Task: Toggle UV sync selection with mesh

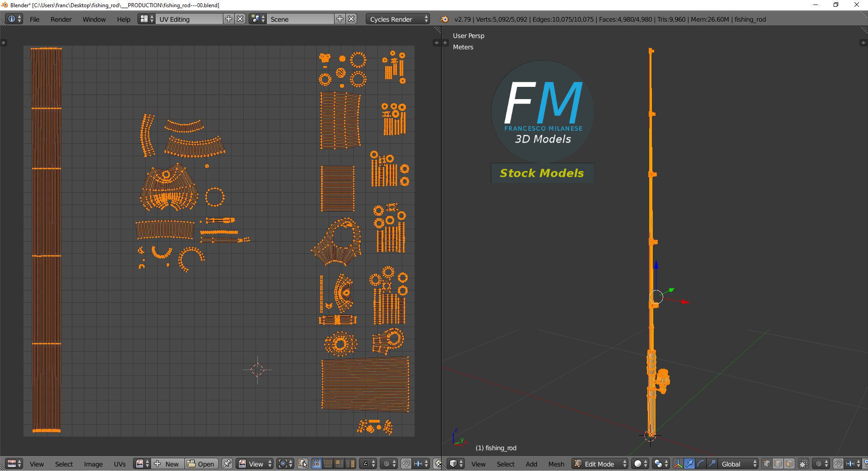Action: tap(302, 464)
